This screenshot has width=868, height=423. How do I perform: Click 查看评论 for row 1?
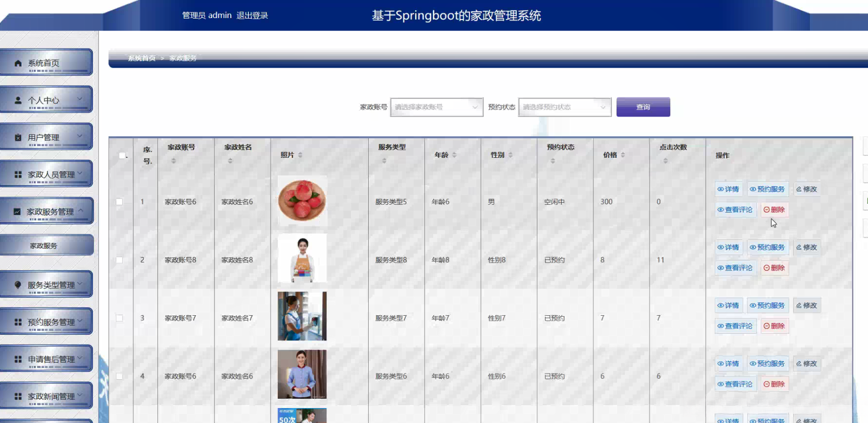pyautogui.click(x=735, y=210)
